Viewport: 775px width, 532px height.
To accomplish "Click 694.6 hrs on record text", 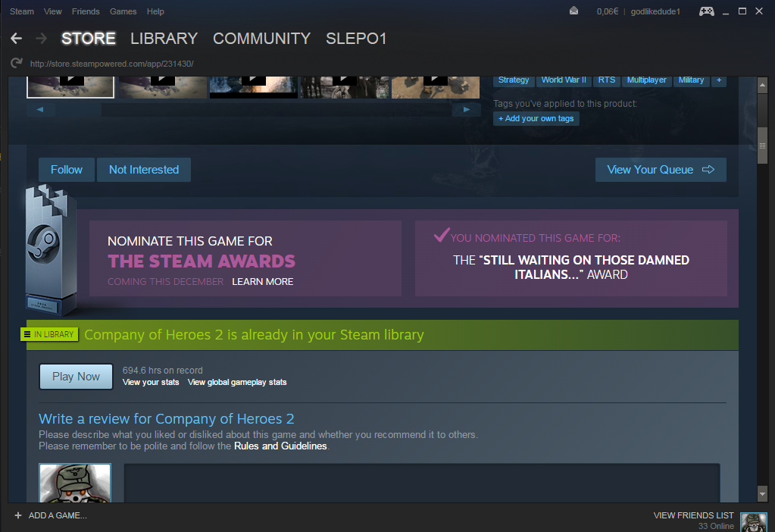I will (x=163, y=371).
